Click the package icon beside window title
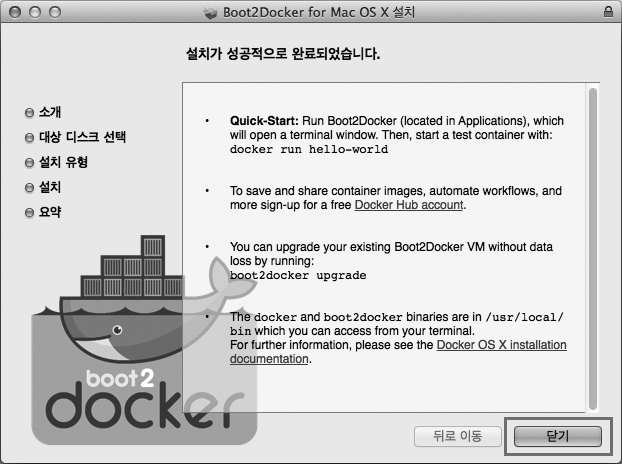 (211, 13)
